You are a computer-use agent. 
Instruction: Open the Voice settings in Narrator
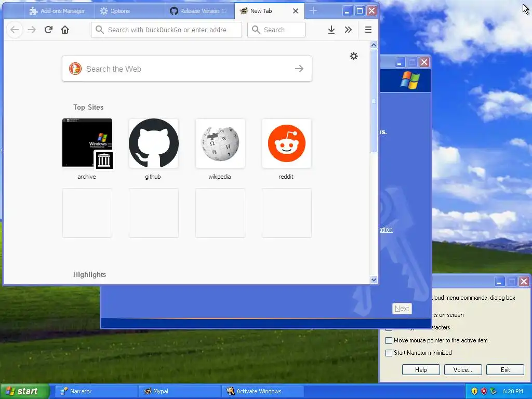tap(463, 370)
